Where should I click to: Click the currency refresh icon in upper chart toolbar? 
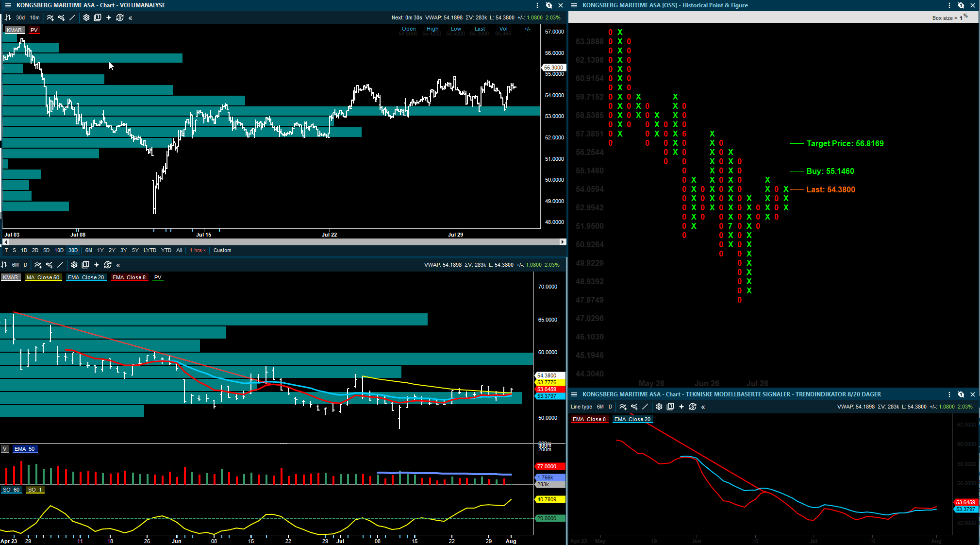point(120,17)
